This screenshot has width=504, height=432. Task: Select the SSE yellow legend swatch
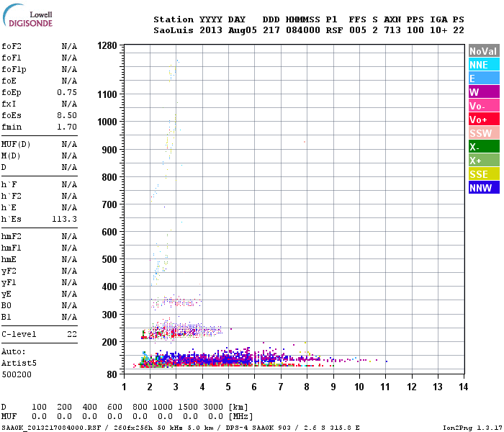tap(484, 174)
